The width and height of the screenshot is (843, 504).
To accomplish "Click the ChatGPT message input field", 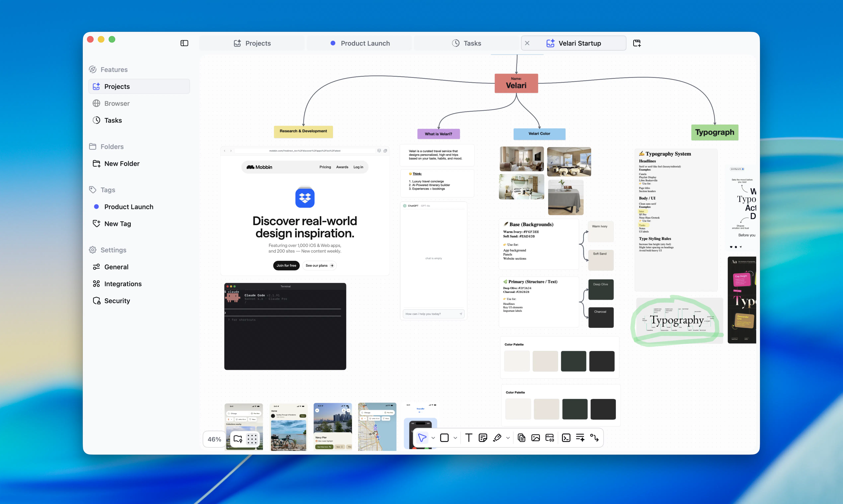I will tap(433, 314).
